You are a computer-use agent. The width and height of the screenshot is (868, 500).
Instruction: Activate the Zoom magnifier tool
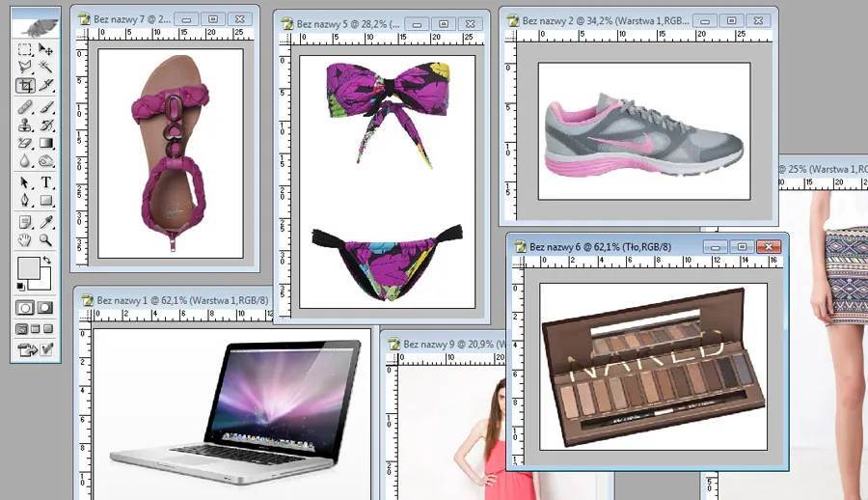(45, 240)
